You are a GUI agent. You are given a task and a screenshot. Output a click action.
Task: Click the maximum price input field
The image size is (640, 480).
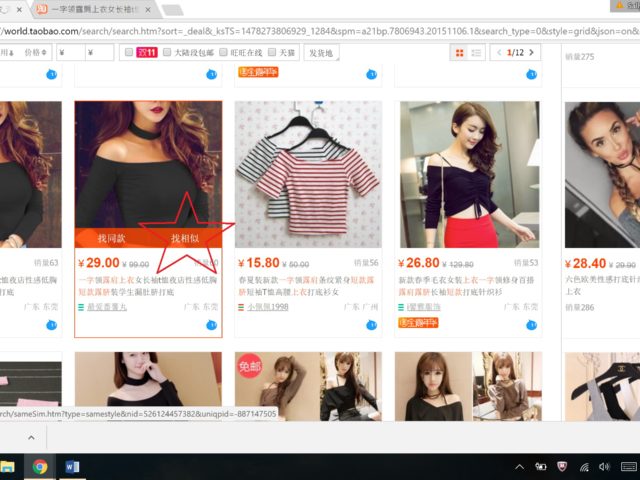[x=100, y=52]
